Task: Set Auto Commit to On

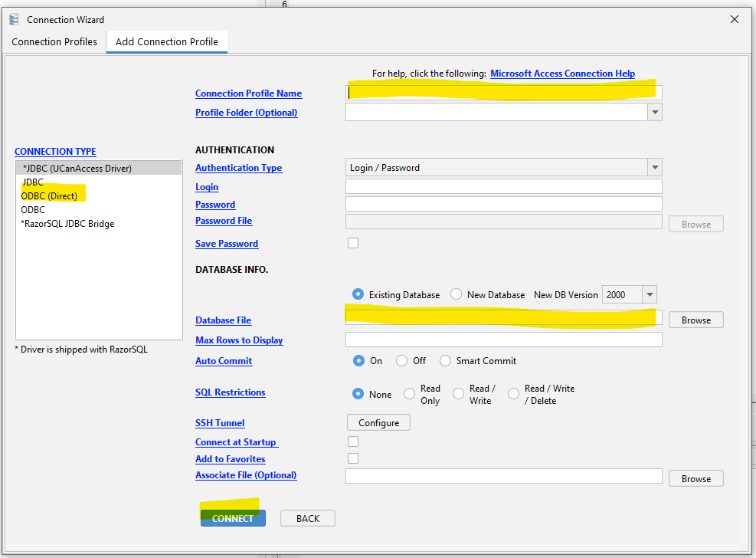Action: tap(358, 361)
